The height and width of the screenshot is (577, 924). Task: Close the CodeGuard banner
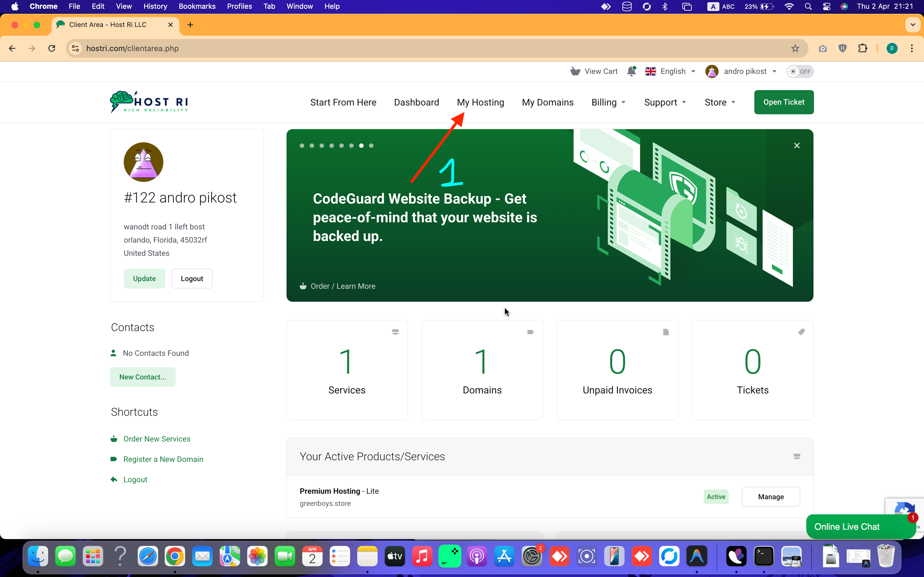click(x=797, y=145)
